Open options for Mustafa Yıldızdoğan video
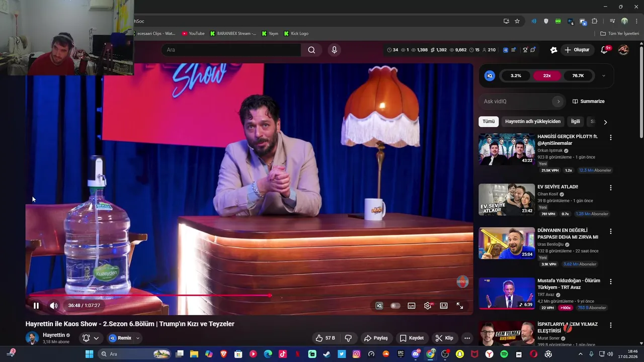 click(x=611, y=282)
